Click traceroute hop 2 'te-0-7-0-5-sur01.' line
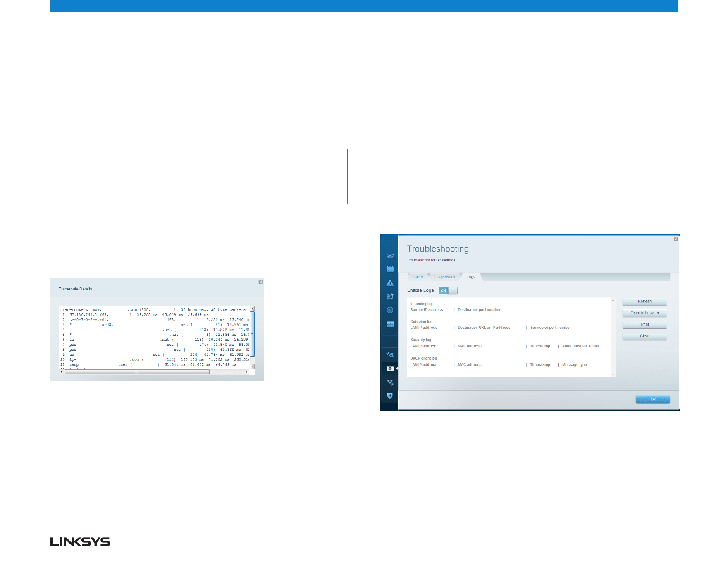Viewport: 728px width, 563px height. [155, 320]
